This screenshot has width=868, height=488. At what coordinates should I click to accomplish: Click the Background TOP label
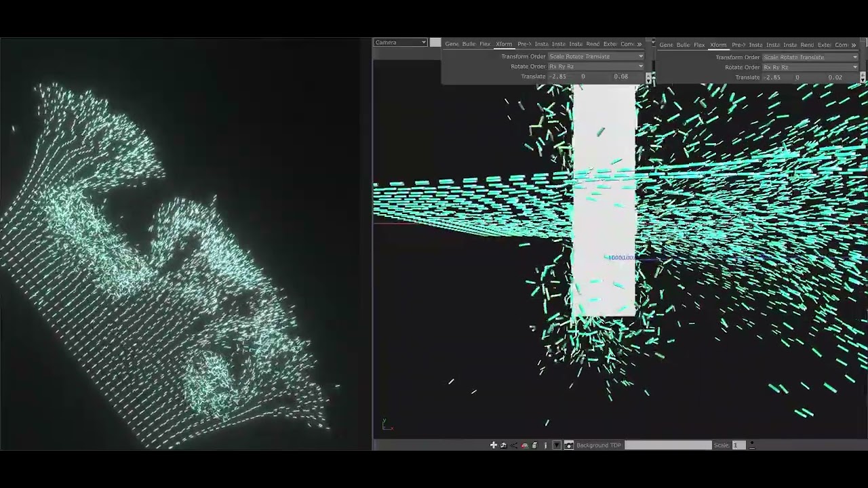pos(599,445)
